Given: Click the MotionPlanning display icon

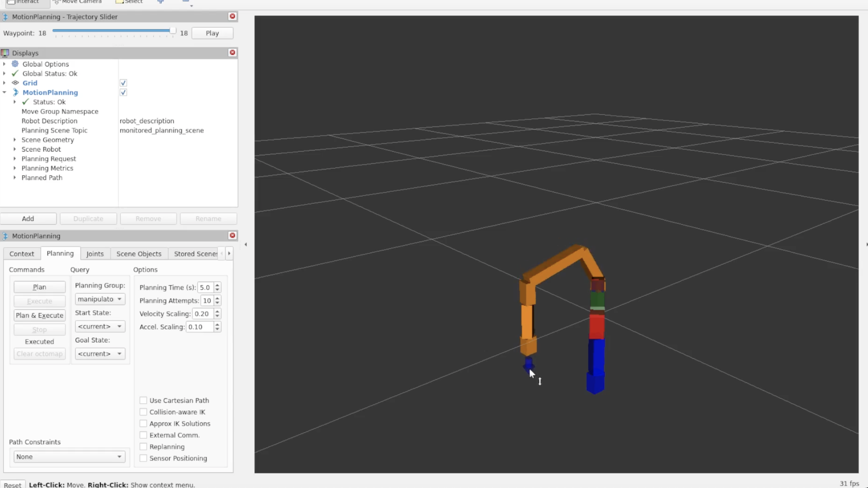Looking at the screenshot, I should tap(15, 92).
